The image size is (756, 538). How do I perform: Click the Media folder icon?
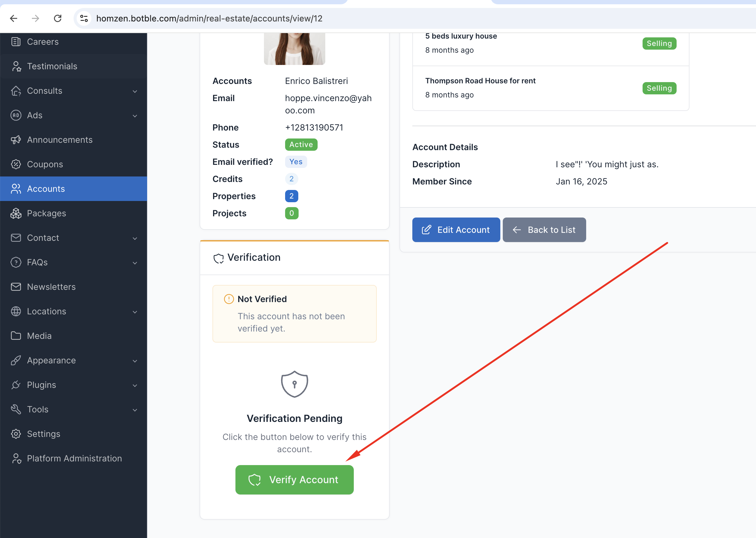point(16,336)
